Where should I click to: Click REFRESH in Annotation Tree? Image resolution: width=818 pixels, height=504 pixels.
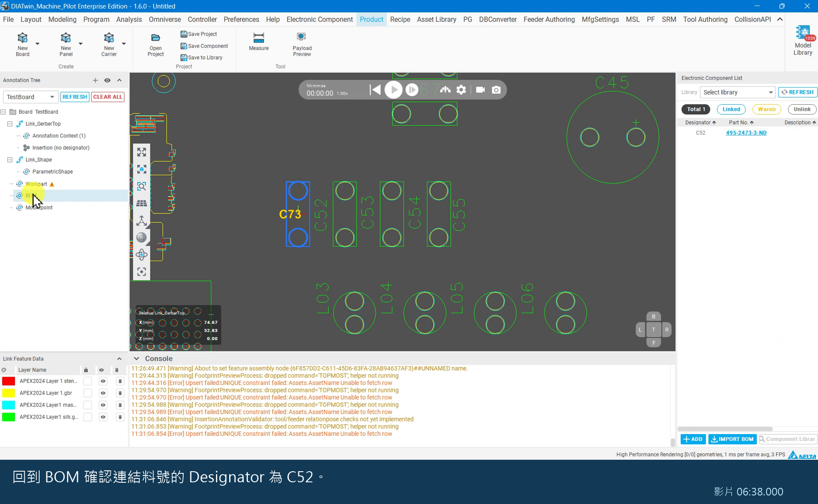click(x=75, y=97)
